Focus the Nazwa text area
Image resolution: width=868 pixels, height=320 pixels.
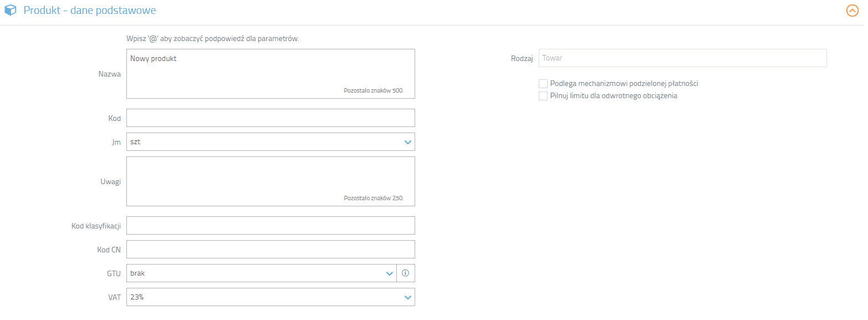(x=270, y=74)
